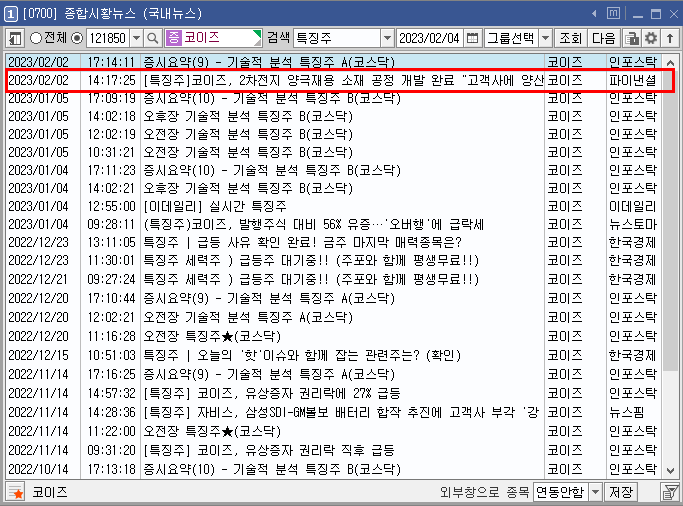
Task: Open the 2023/01/05 10:31:21 오전장 기술적 분석 row
Action: 333,152
